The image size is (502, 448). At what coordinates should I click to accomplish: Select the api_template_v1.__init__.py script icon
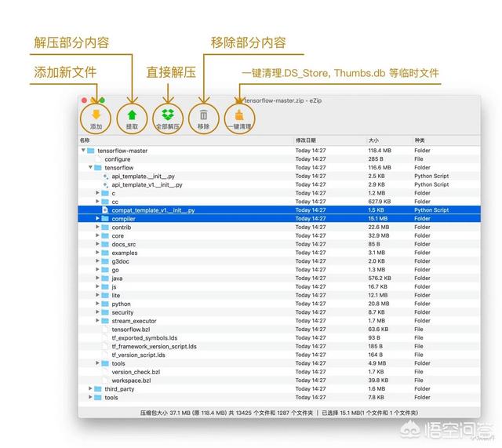point(105,184)
